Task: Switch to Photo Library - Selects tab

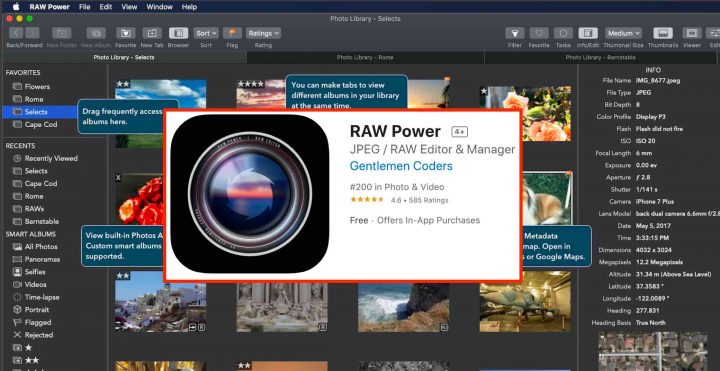Action: tap(124, 57)
